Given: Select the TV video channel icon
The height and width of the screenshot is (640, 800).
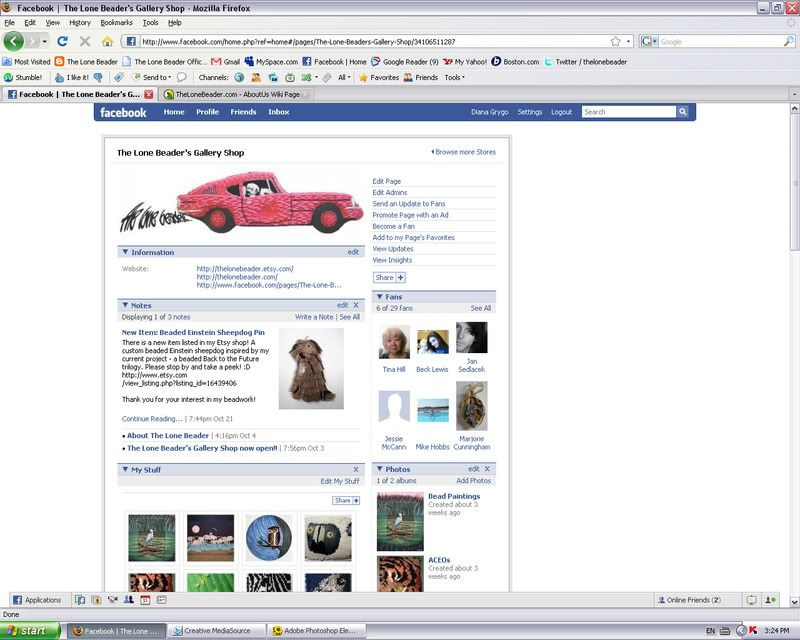Looking at the screenshot, I should pos(290,78).
